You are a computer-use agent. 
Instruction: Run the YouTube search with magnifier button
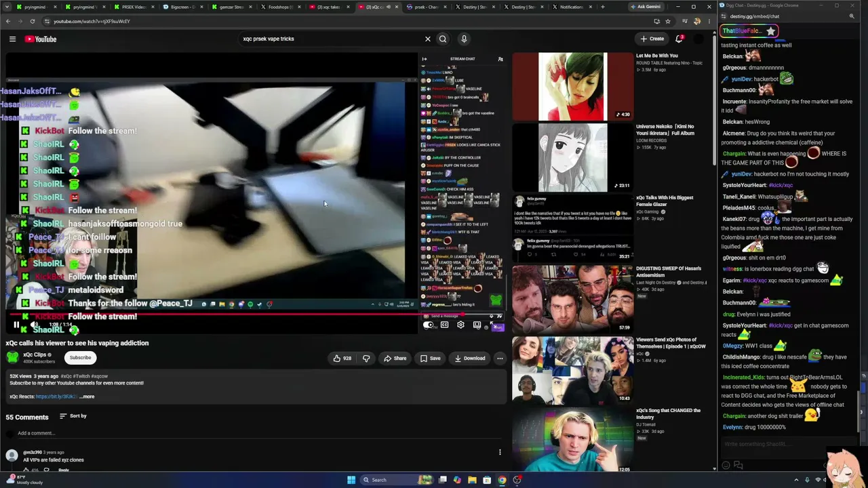443,39
